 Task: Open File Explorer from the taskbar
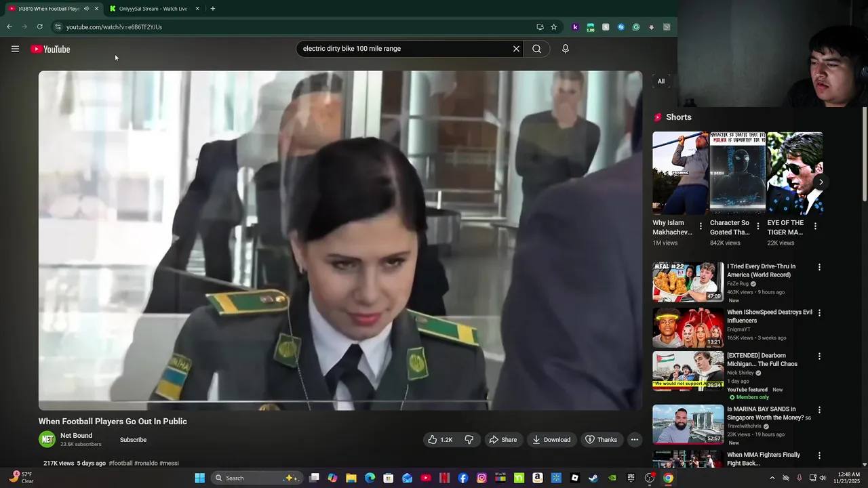[351, 478]
